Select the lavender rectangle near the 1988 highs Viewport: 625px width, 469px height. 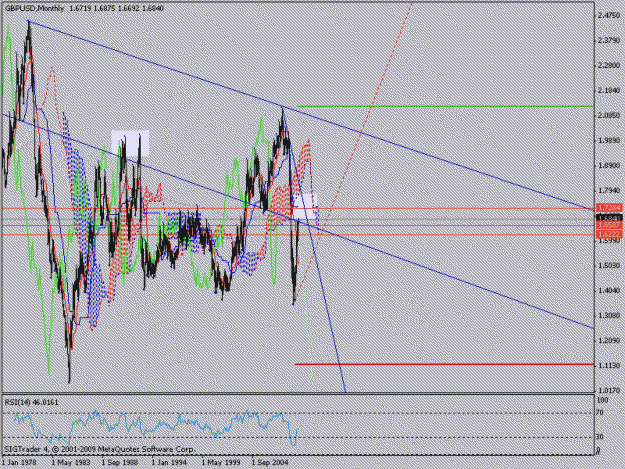(x=130, y=143)
